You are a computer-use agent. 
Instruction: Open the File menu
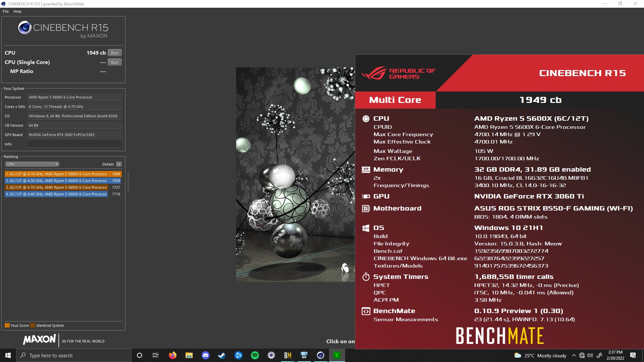point(6,11)
